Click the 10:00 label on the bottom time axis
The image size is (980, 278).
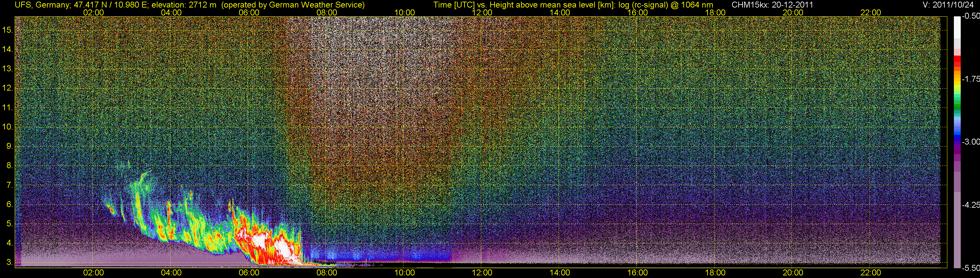(404, 273)
